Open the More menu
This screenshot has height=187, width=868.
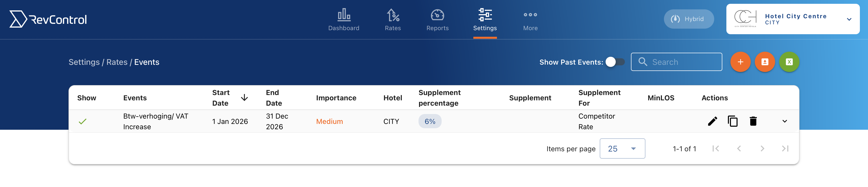click(x=530, y=20)
